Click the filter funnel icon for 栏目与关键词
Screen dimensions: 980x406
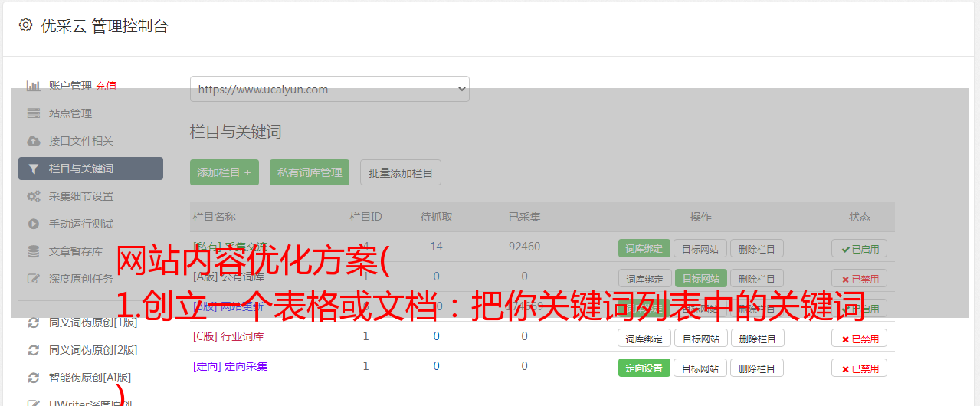tap(33, 169)
